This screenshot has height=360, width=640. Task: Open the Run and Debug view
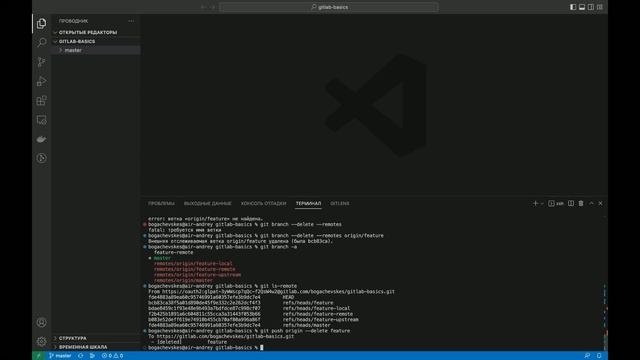coord(41,81)
